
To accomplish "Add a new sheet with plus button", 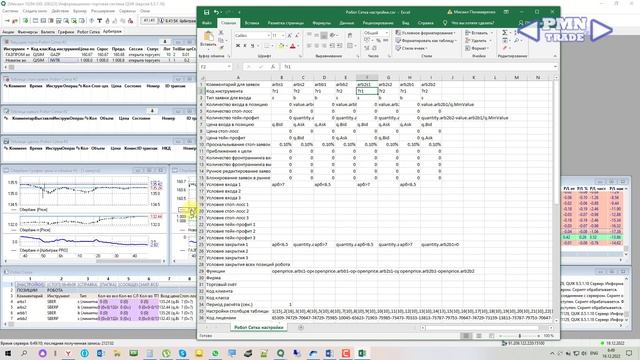I will pyautogui.click(x=301, y=327).
